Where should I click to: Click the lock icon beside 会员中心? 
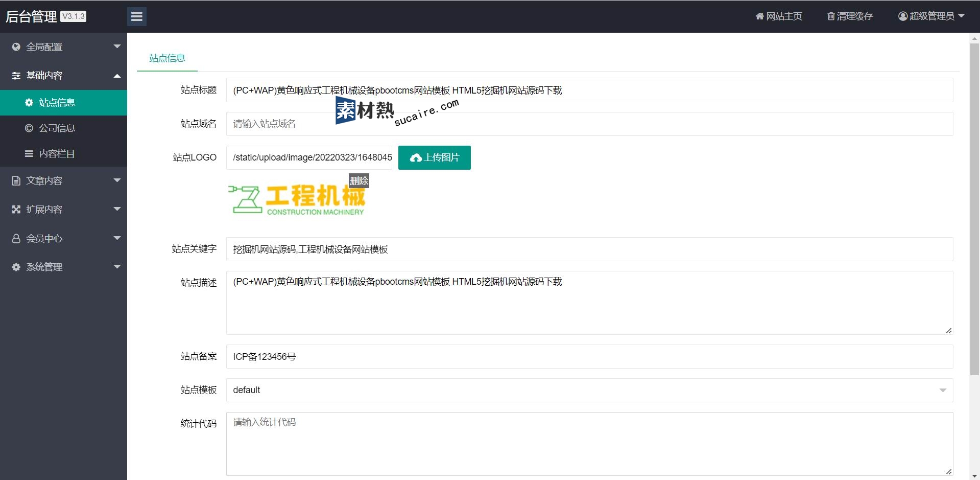pos(16,239)
